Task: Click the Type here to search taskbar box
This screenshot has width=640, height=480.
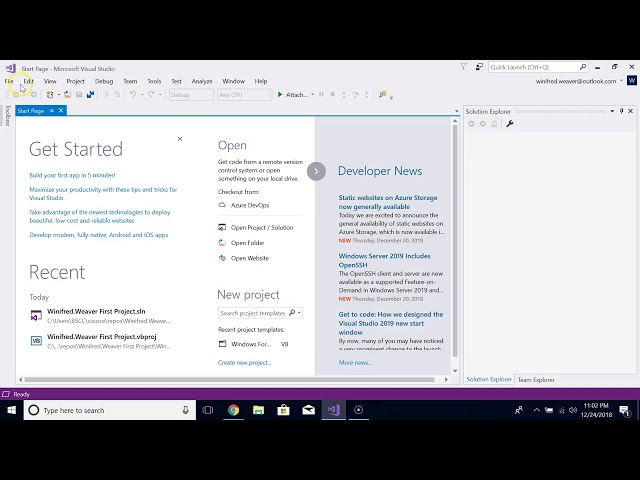Action: pos(110,410)
